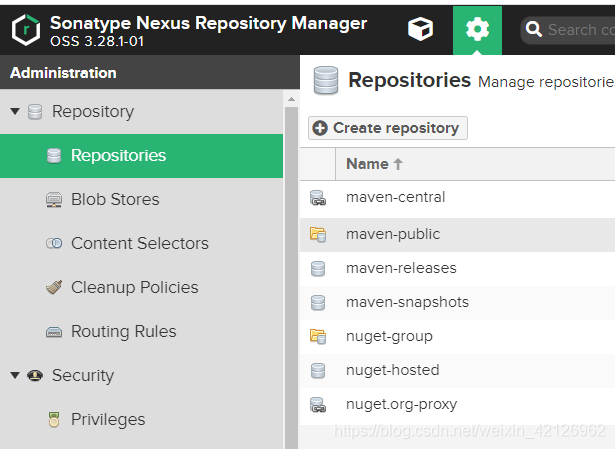Click the Privileges medal icon
This screenshot has height=449, width=615.
54,420
